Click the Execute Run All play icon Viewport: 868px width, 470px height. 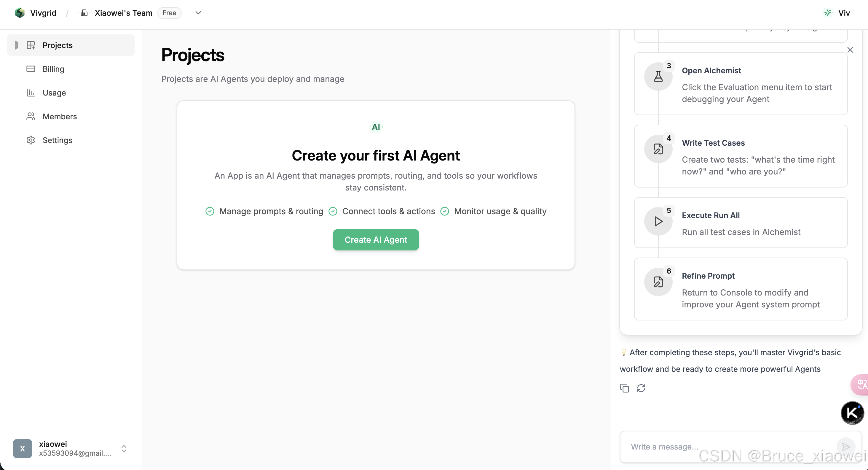pyautogui.click(x=658, y=222)
